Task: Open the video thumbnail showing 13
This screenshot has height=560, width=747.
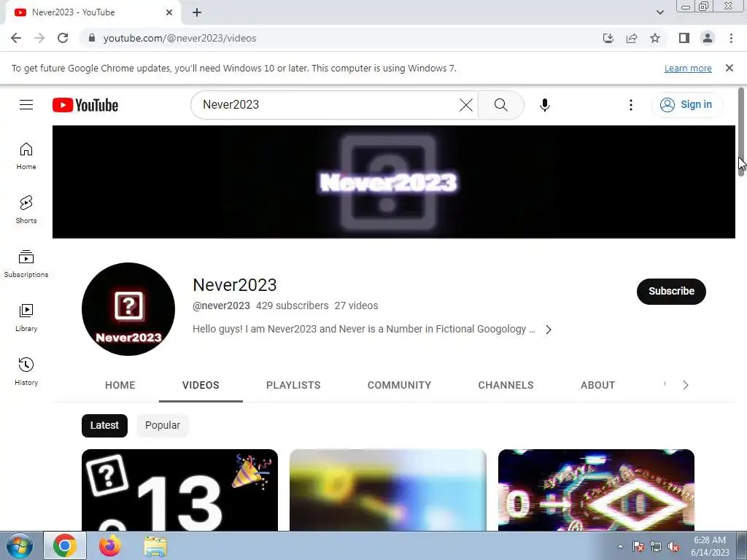Action: [179, 490]
